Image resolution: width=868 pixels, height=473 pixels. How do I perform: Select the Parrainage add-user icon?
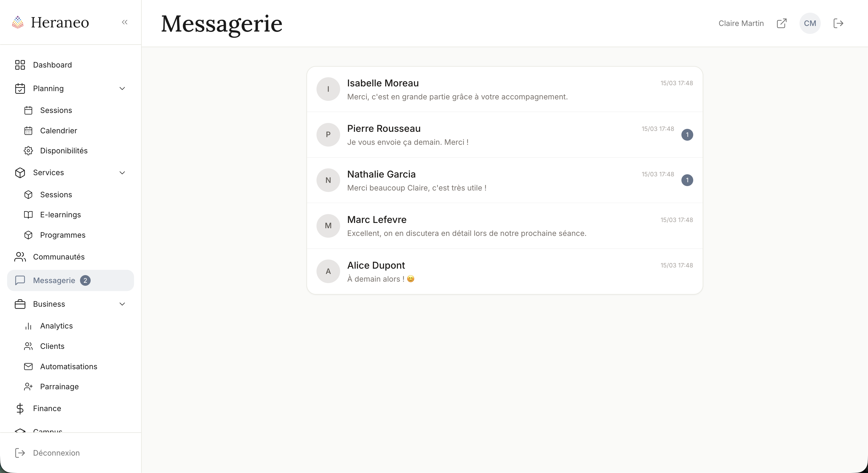point(29,387)
